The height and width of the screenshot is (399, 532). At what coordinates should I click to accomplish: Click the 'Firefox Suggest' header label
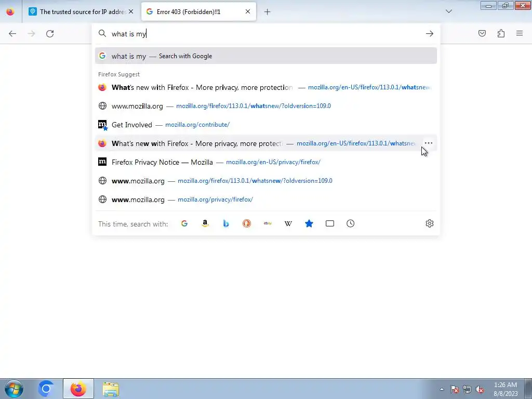(x=119, y=74)
